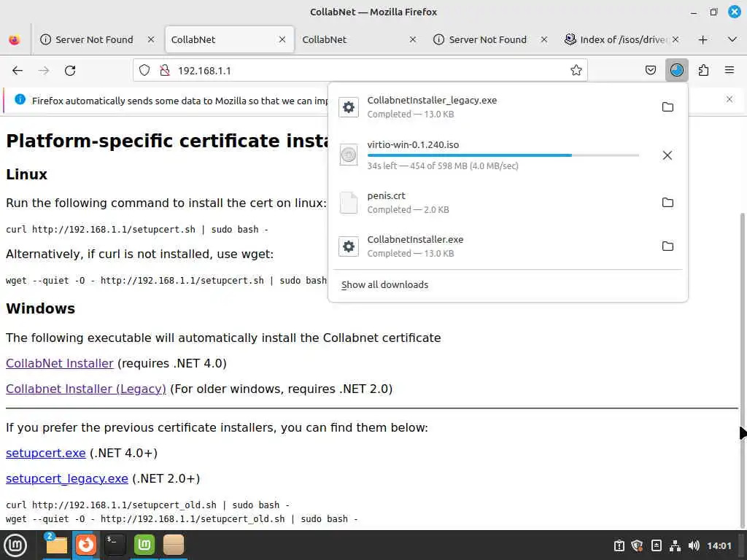Image resolution: width=747 pixels, height=560 pixels.
Task: Open the Save to Pocket button
Action: [650, 71]
